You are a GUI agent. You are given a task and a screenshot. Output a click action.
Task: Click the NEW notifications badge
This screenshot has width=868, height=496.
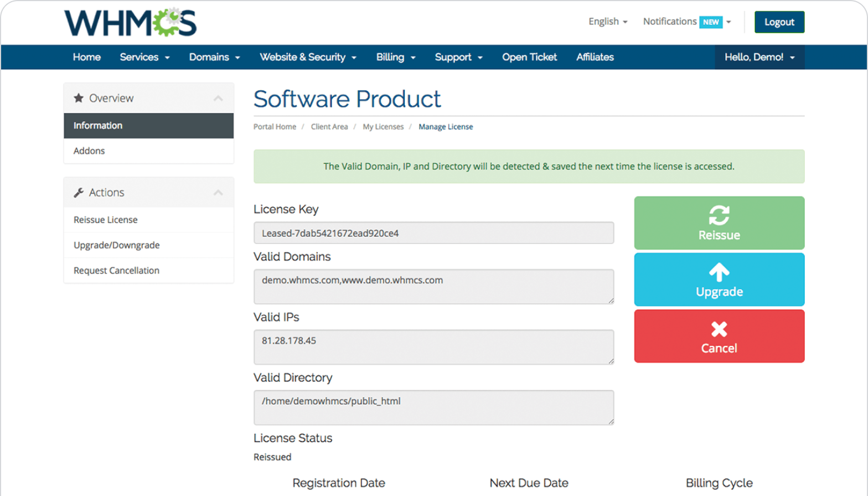click(711, 22)
